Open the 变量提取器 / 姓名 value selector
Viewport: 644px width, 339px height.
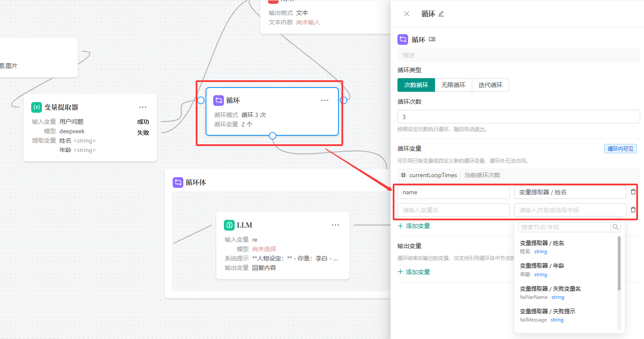(x=570, y=192)
